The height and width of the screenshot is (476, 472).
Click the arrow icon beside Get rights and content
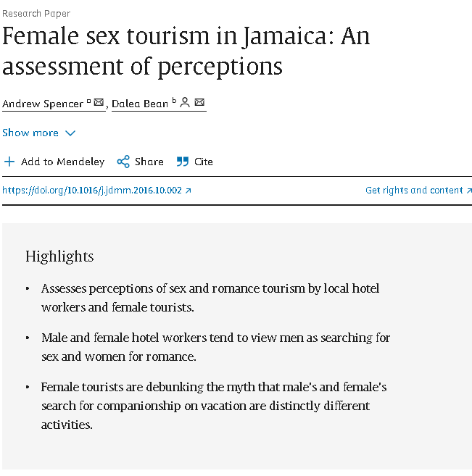[469, 191]
